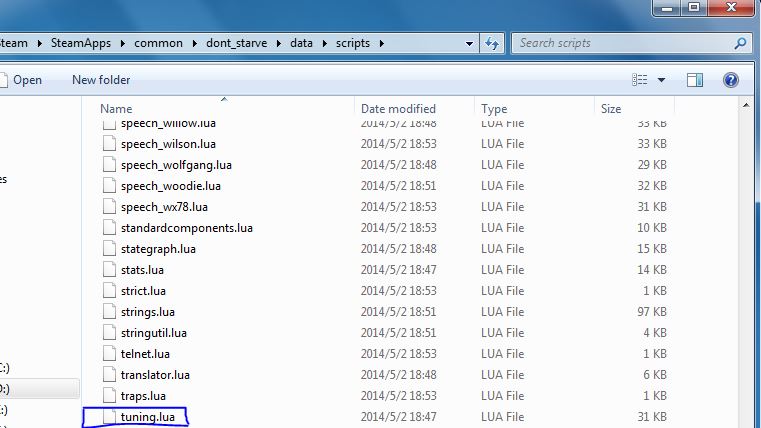Select file icon of stringutil.lua
761x428 pixels.
tap(109, 333)
